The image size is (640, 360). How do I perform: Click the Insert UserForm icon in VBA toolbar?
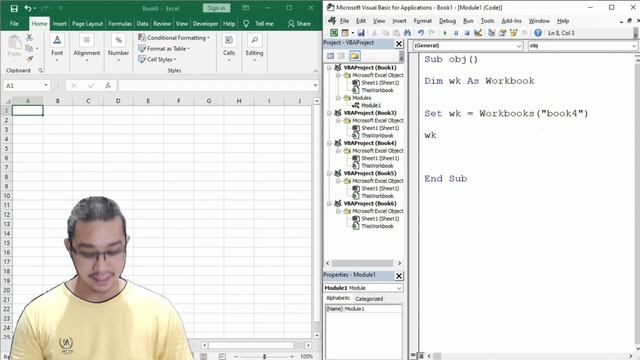345,33
